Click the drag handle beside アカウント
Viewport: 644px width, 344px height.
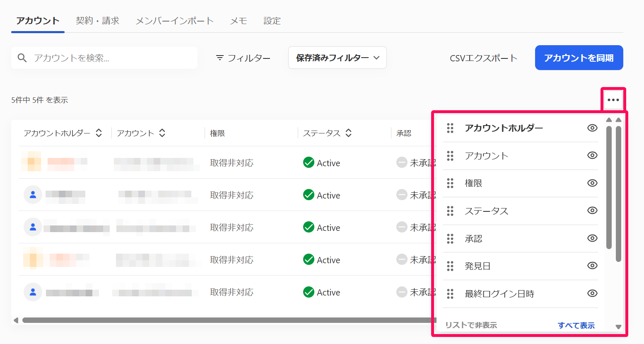click(450, 155)
